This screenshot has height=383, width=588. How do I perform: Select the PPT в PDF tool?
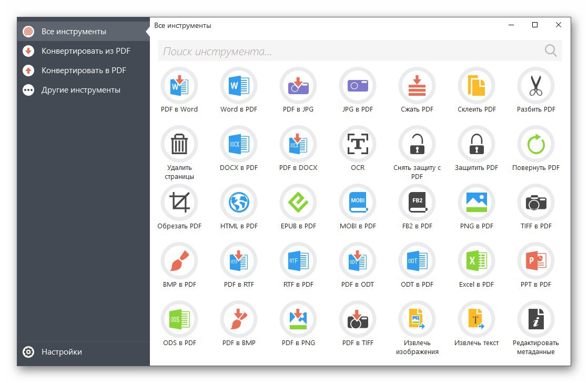(x=536, y=261)
